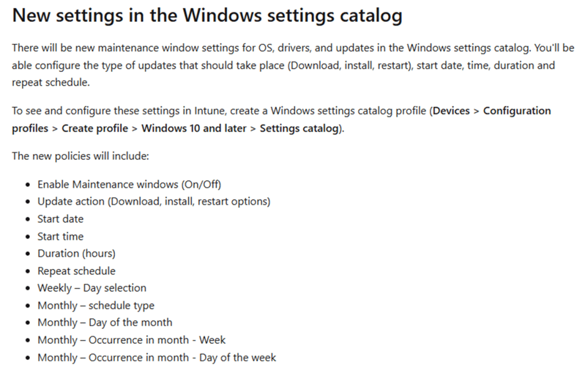Click "The new policies will include:" line
This screenshot has height=376, width=588.
tap(80, 156)
